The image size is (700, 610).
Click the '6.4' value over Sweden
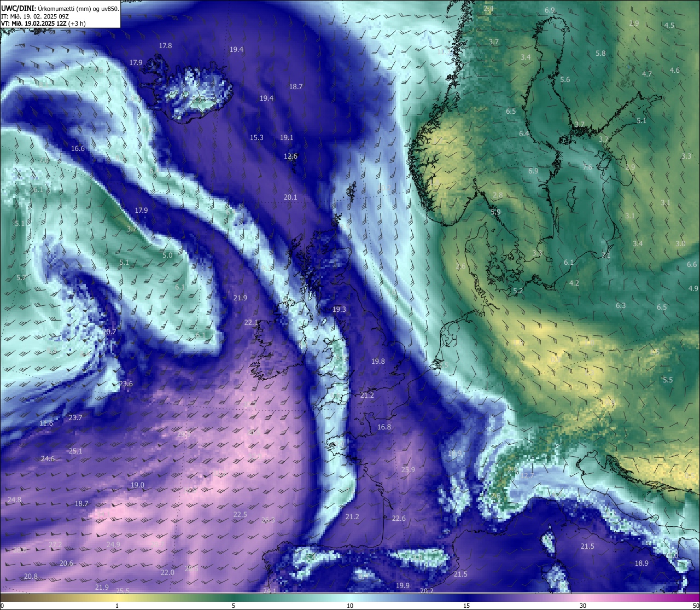pos(524,134)
